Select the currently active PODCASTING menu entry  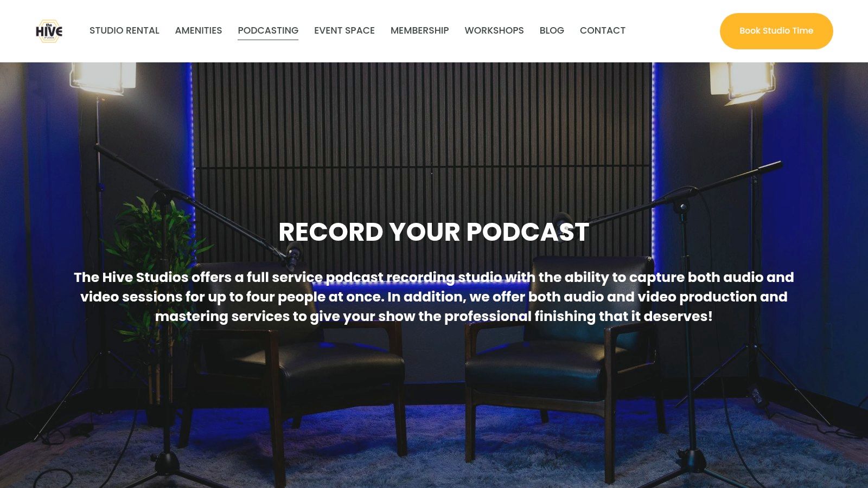(x=268, y=31)
